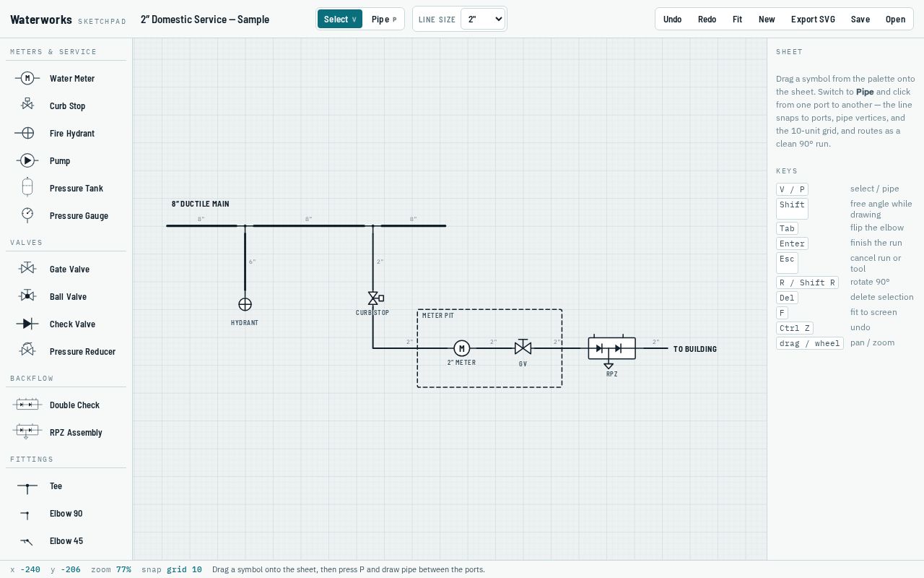924x578 pixels.
Task: Start a New sketch
Action: coord(767,19)
